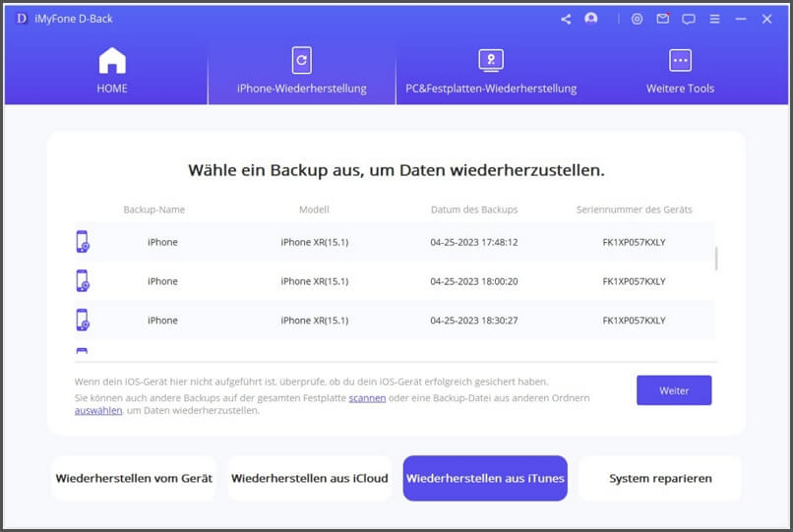The height and width of the screenshot is (532, 793).
Task: Open the mail icon with red notification
Action: pos(662,19)
